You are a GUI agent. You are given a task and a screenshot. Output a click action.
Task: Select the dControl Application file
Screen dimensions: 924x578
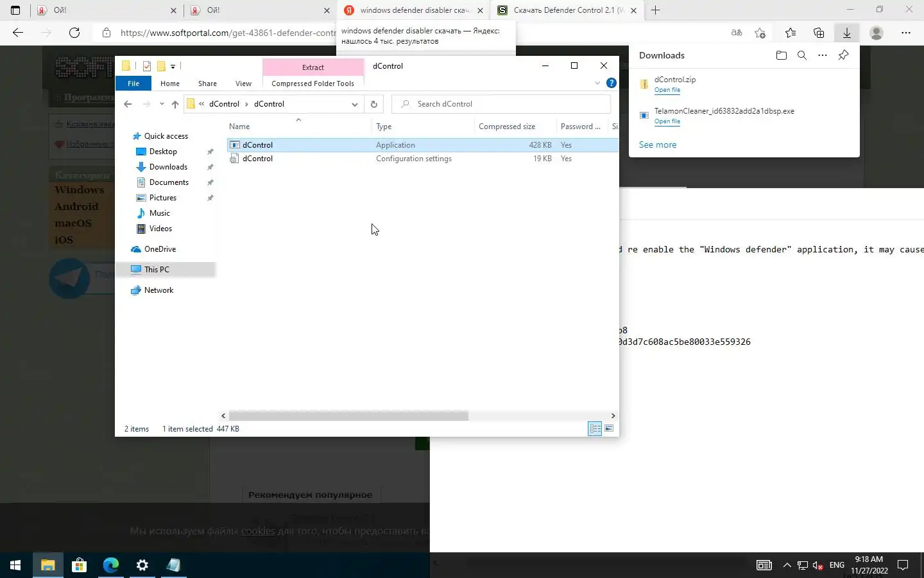(x=423, y=145)
